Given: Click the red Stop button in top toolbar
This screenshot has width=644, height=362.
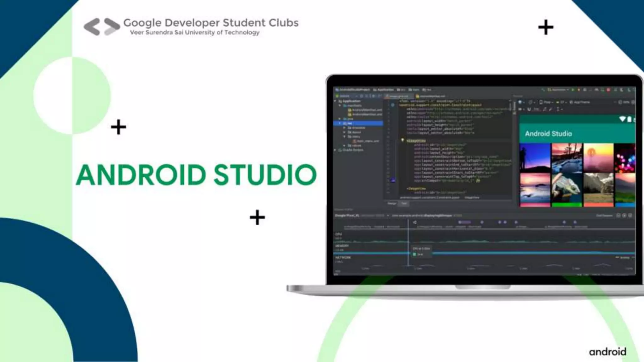Looking at the screenshot, I should (608, 90).
